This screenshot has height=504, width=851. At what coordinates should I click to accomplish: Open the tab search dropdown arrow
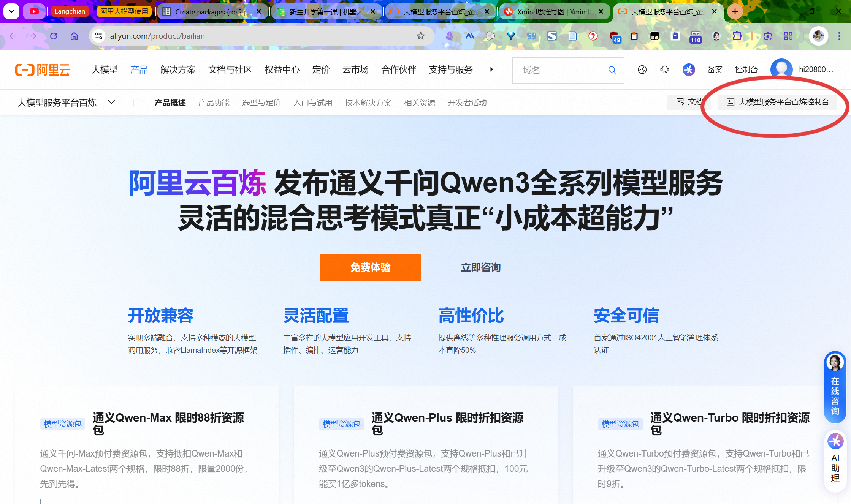(x=11, y=11)
